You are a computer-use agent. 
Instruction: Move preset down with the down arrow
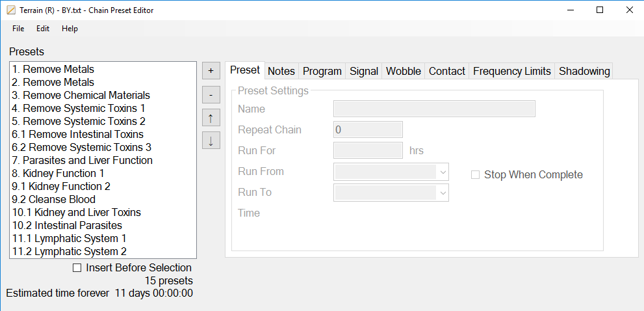coord(211,141)
